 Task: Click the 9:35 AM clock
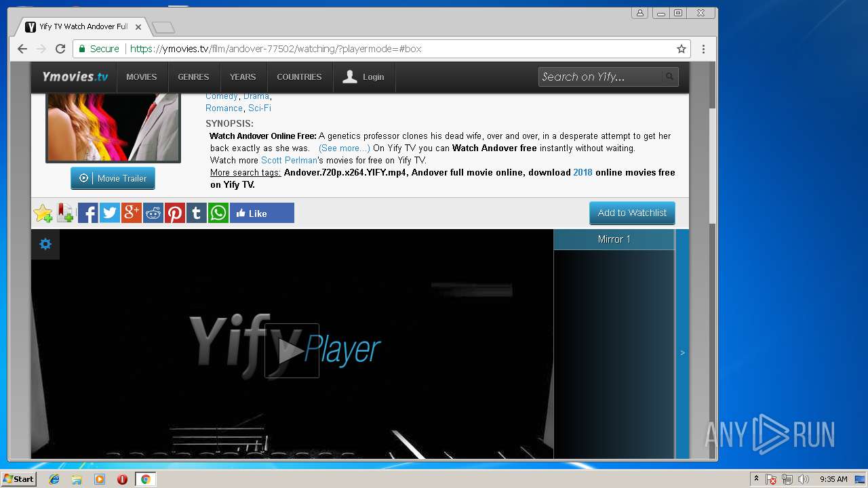833,479
